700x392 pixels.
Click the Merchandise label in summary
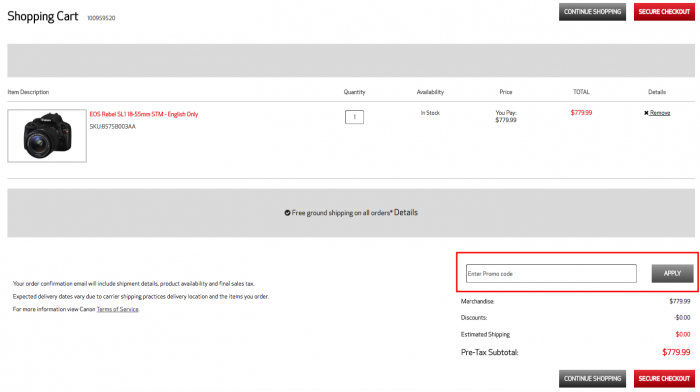point(477,301)
